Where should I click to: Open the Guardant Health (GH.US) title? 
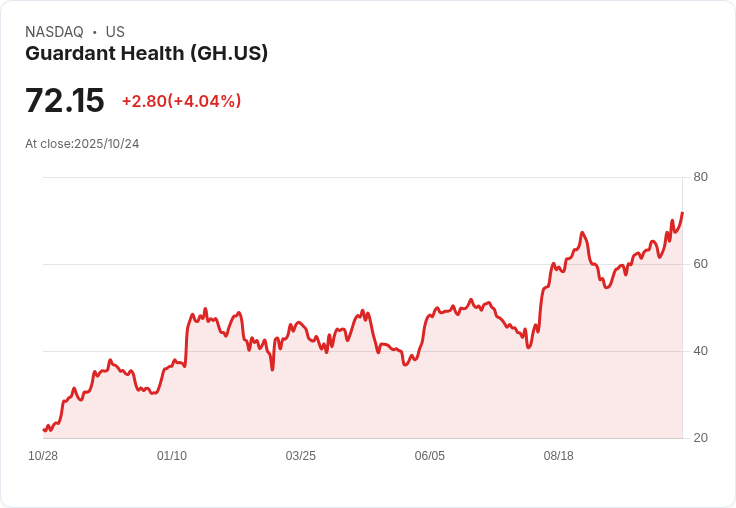(x=146, y=54)
